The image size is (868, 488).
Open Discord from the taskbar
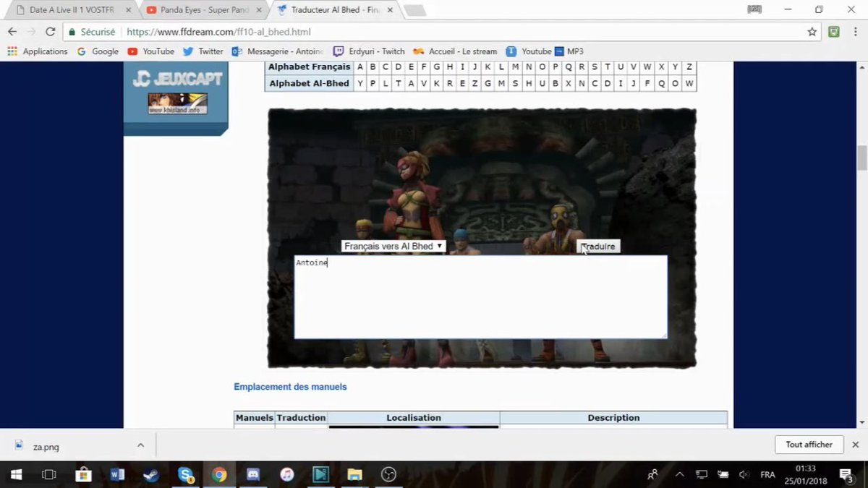click(253, 474)
